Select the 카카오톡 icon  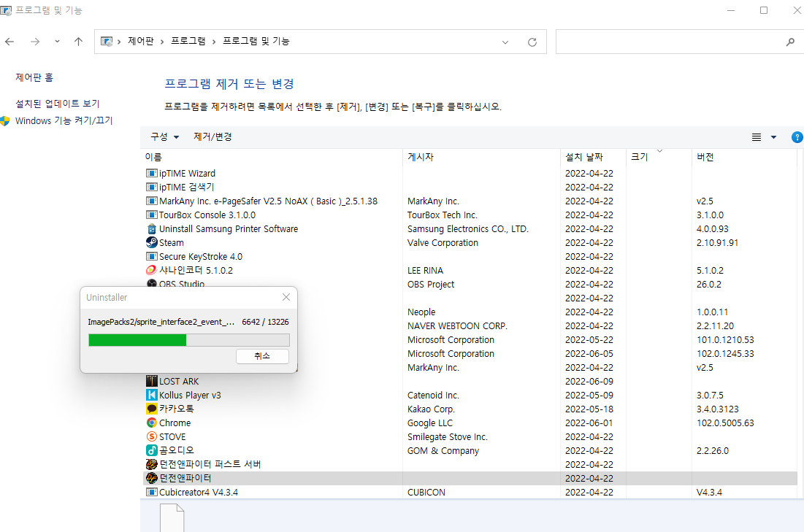click(x=151, y=409)
